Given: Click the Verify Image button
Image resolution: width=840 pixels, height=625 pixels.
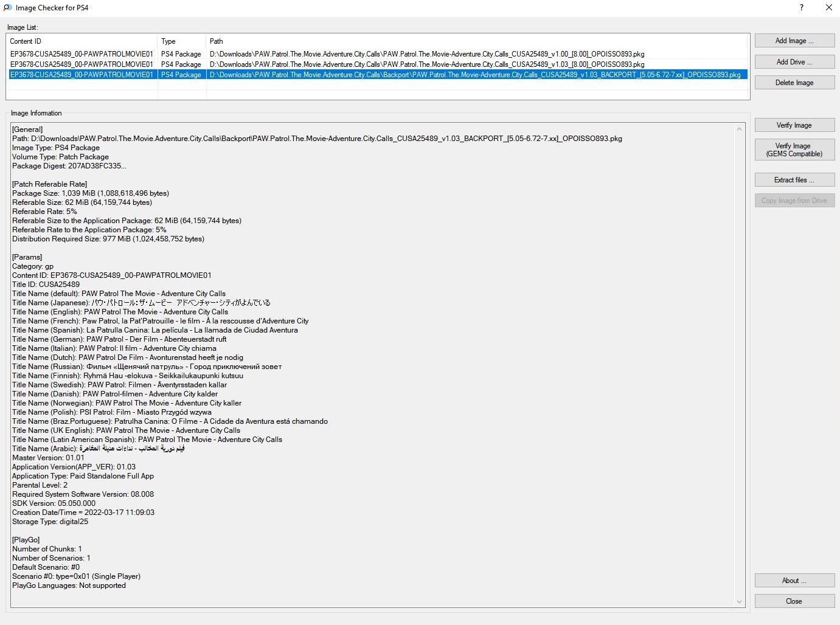Looking at the screenshot, I should click(x=794, y=125).
